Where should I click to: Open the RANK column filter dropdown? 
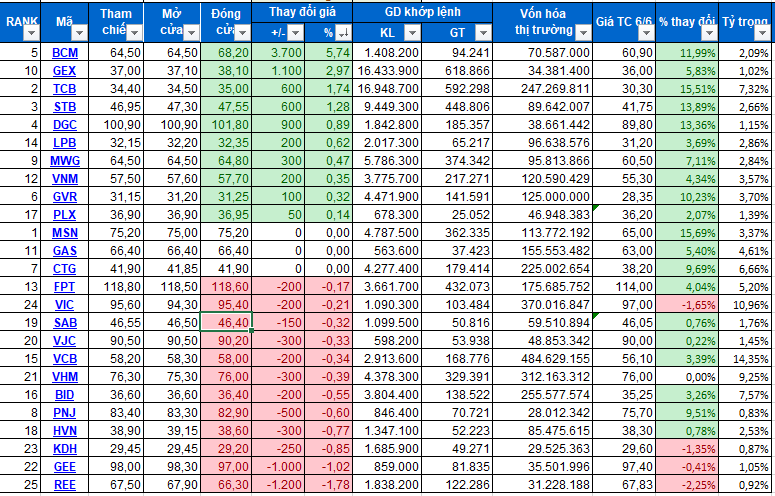click(31, 33)
